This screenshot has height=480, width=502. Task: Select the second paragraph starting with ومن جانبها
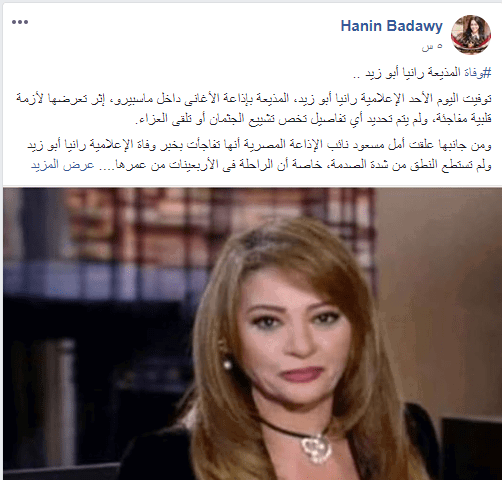click(259, 155)
